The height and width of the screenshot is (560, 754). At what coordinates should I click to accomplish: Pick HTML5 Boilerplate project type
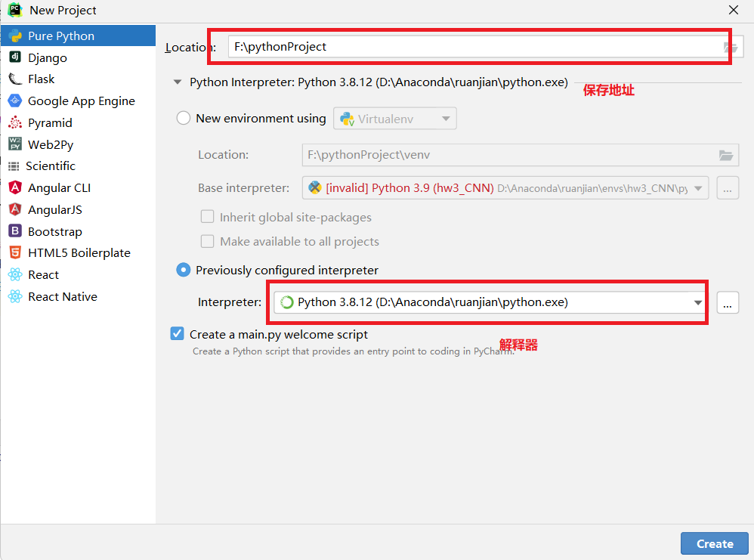(78, 253)
